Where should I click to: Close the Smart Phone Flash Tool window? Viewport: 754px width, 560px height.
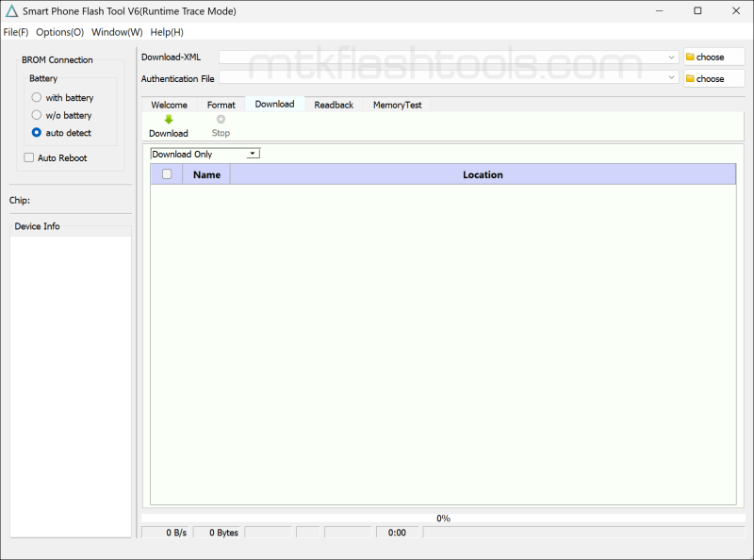(736, 10)
